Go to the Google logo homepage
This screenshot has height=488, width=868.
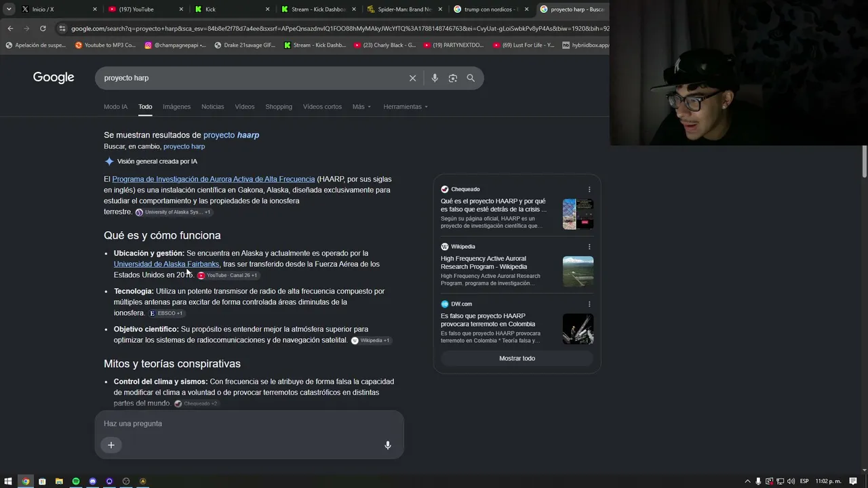(x=54, y=77)
